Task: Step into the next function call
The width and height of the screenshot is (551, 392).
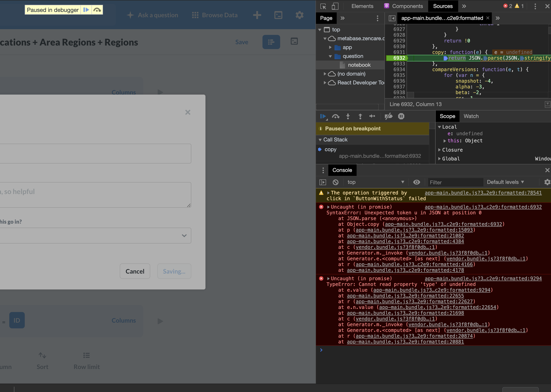Action: tap(348, 116)
